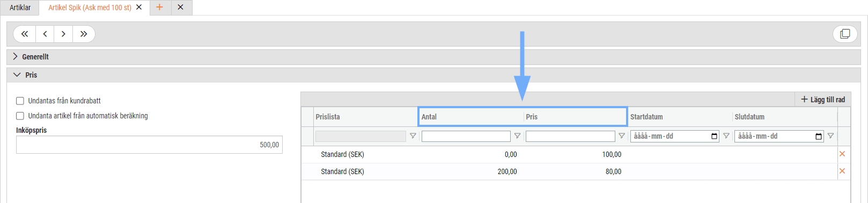Click the copy article icon
The width and height of the screenshot is (868, 203).
coord(845,34)
